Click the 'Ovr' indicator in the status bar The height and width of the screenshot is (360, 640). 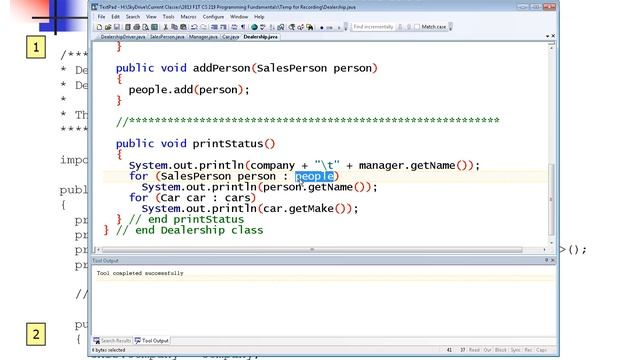pyautogui.click(x=487, y=350)
